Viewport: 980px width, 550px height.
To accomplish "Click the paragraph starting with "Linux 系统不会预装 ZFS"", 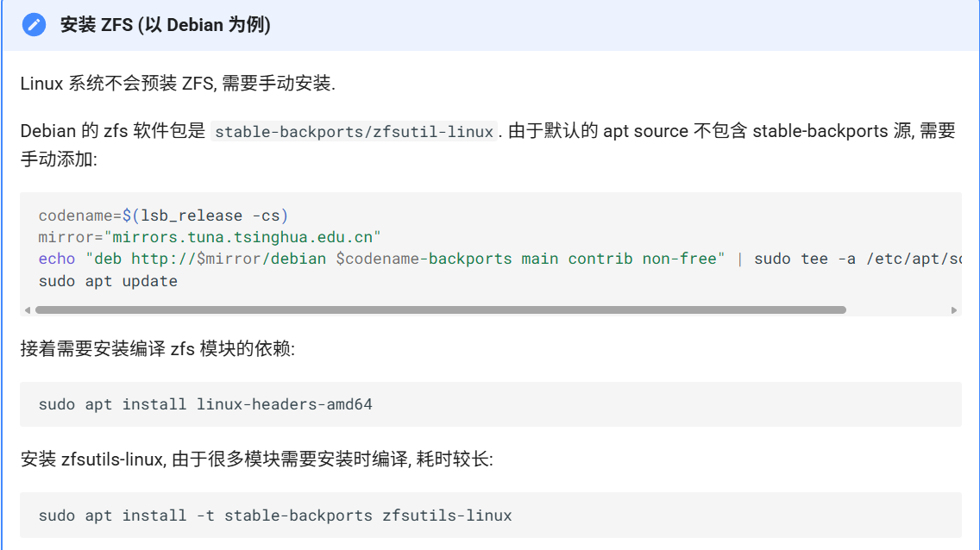I will click(x=178, y=84).
